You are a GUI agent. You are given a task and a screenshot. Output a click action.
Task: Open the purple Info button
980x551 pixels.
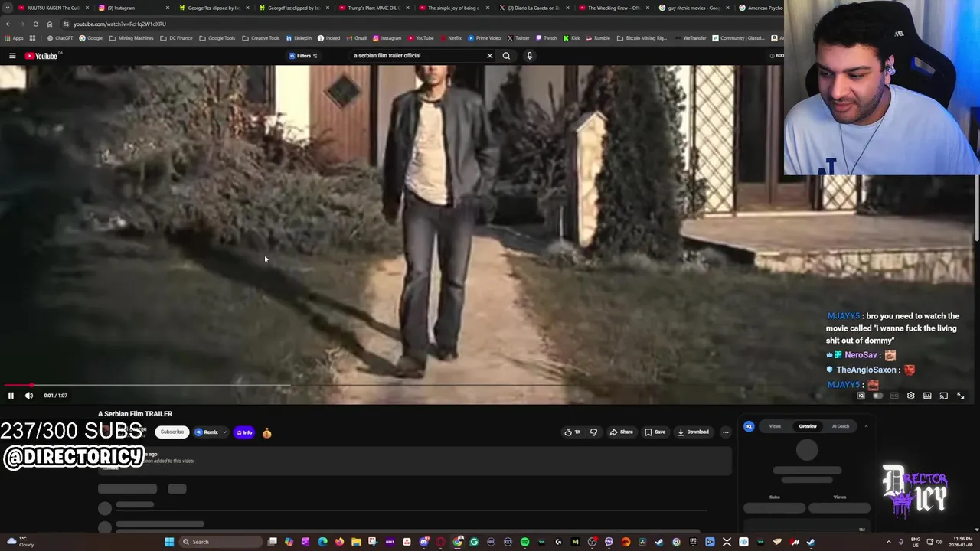coord(244,433)
